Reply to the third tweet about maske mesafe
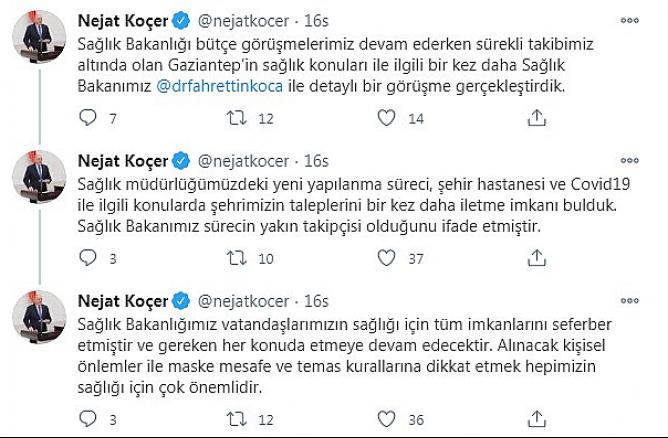Screen dimensions: 668x438 pyautogui.click(x=88, y=419)
